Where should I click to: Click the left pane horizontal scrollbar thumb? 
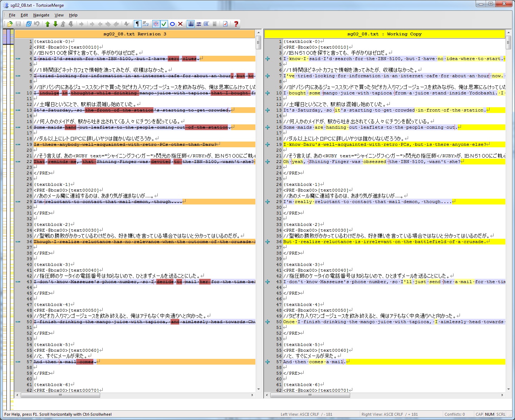click(x=60, y=395)
